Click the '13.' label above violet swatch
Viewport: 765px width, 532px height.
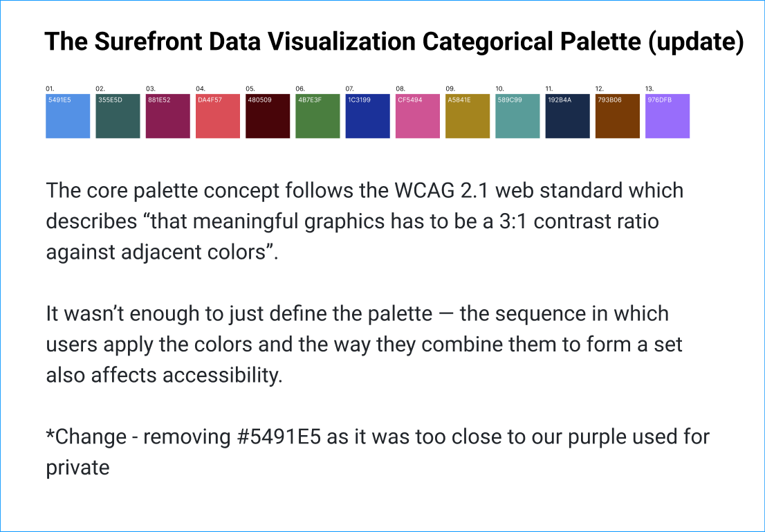649,89
